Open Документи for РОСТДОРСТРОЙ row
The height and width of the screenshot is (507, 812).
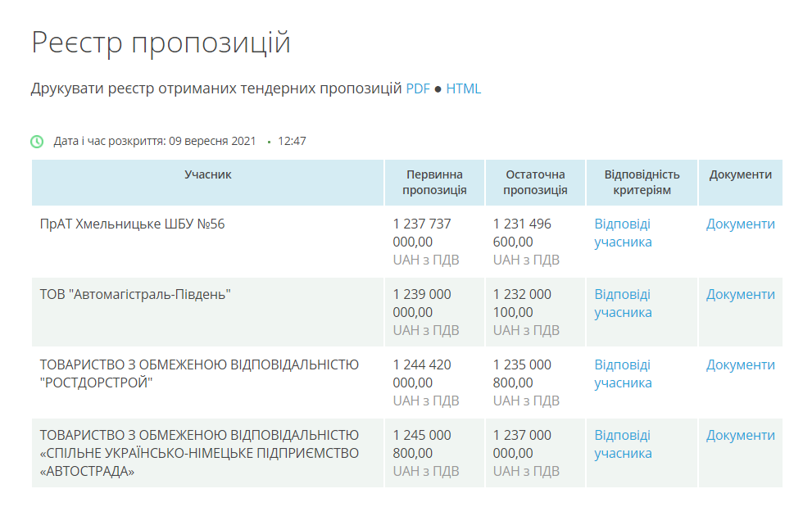(x=741, y=365)
